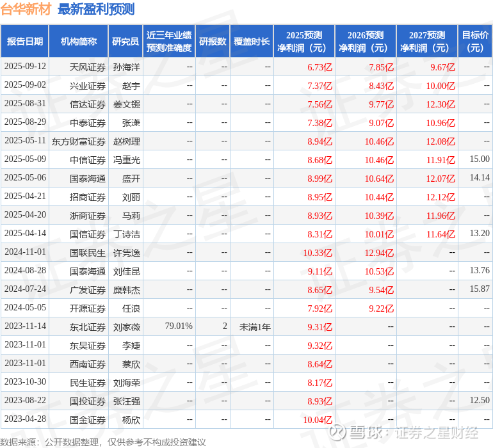Screen dimensions: 493x448
Task: Select the 2026预测净利润 column header
Action: [366, 41]
